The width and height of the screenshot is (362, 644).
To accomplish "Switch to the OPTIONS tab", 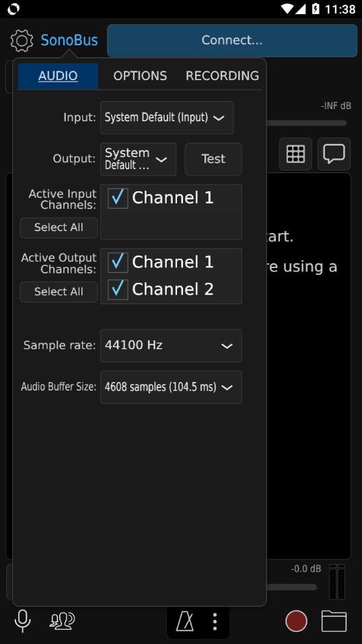I will [140, 76].
